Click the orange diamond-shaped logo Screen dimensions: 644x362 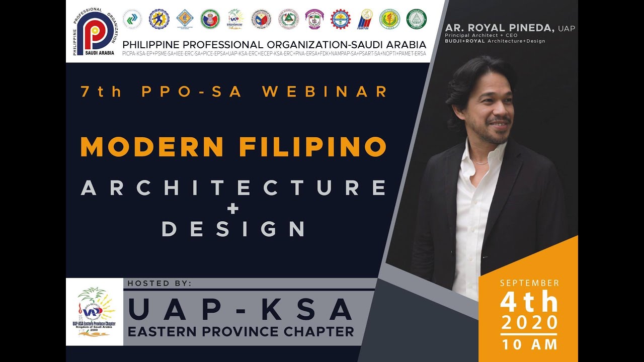pos(185,19)
